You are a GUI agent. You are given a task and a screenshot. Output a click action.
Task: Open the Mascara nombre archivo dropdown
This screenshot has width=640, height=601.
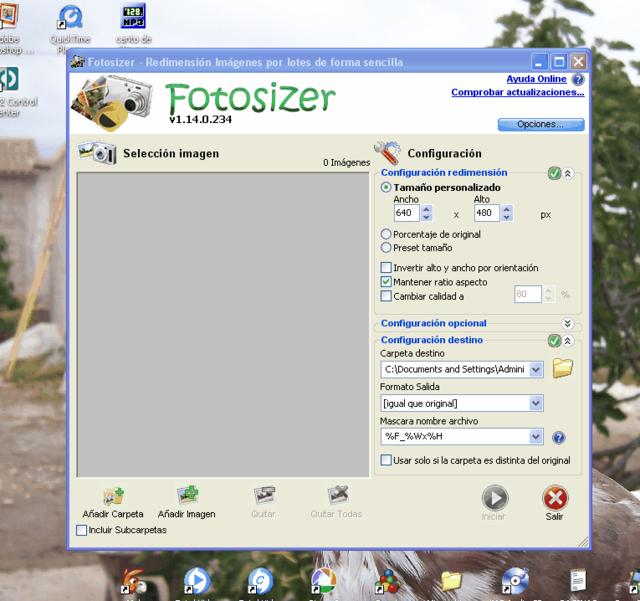tap(536, 437)
